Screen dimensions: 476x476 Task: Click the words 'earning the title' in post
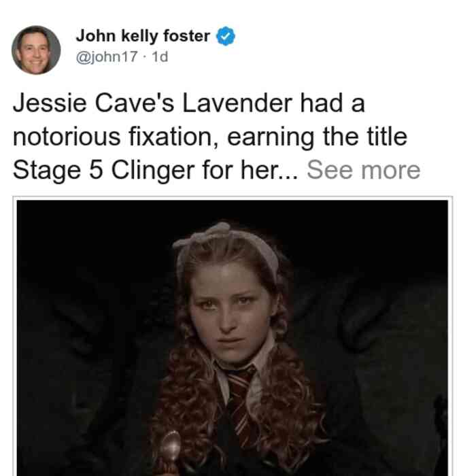317,137
